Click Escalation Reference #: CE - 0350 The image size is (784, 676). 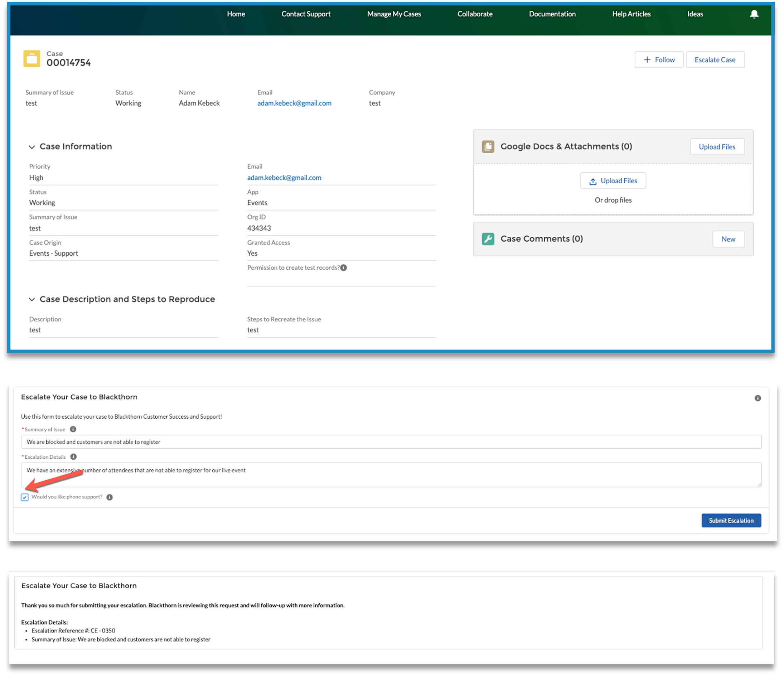click(x=73, y=631)
